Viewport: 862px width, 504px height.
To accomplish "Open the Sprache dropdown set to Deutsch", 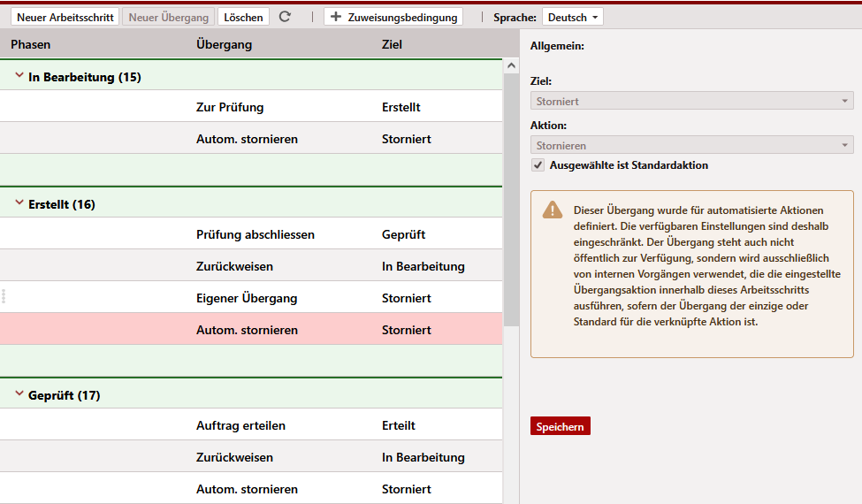I will click(573, 17).
